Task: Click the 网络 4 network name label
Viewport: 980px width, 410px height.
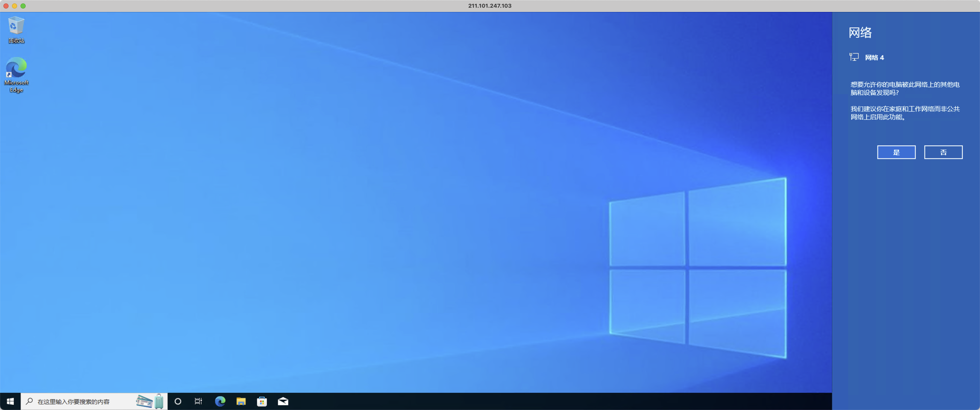Action: click(x=874, y=58)
